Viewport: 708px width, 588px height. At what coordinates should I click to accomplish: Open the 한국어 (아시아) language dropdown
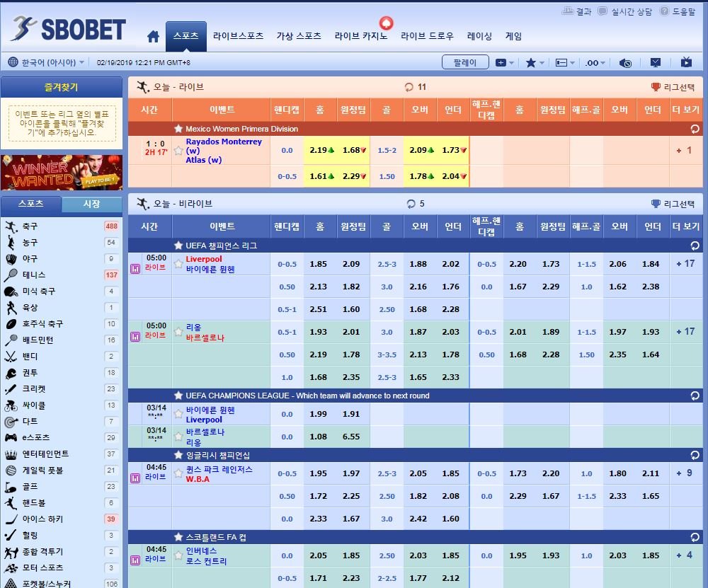pos(53,62)
